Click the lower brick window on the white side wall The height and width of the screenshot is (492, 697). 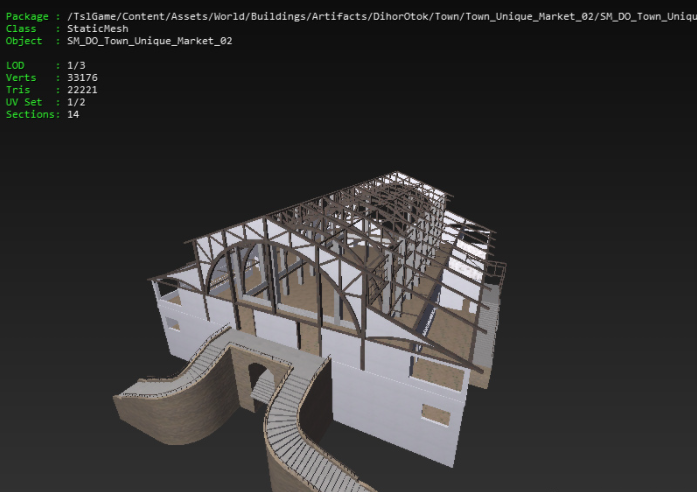point(435,415)
